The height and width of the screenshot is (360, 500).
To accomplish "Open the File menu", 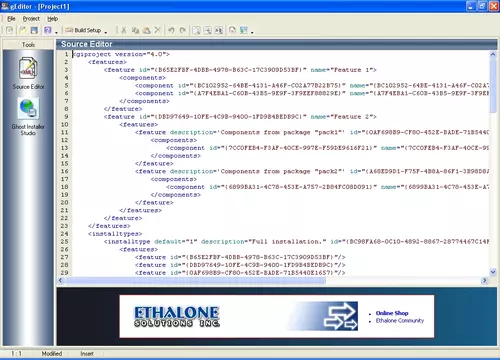I will tap(11, 19).
